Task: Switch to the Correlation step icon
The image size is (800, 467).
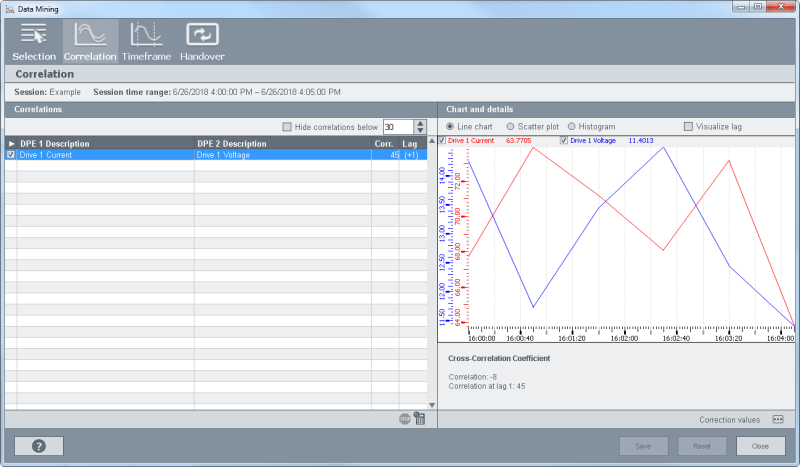Action: click(x=90, y=40)
